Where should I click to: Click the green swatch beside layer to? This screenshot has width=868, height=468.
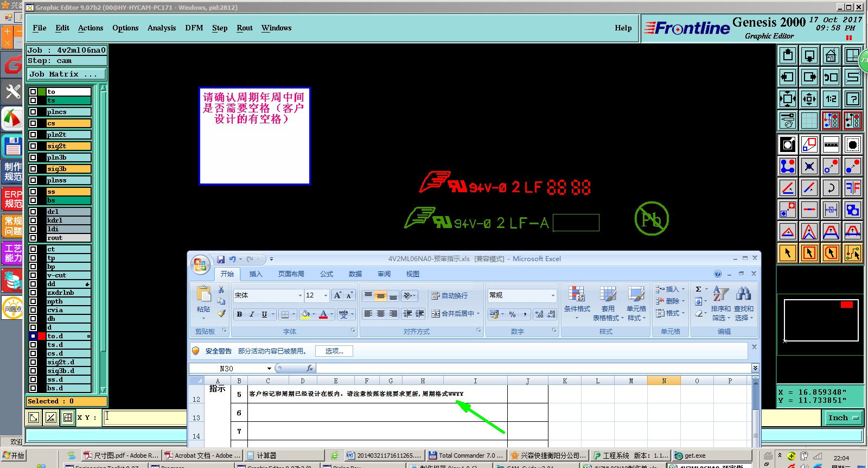coord(42,92)
